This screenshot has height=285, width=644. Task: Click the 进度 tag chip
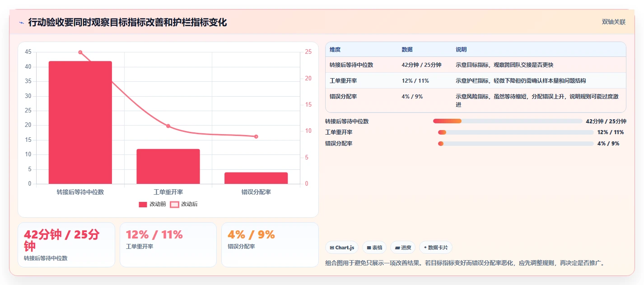[403, 248]
